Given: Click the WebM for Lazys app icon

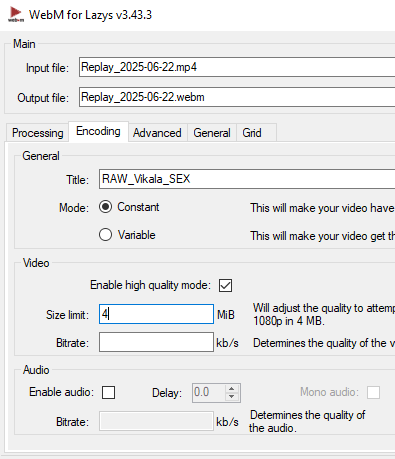Looking at the screenshot, I should coord(16,15).
